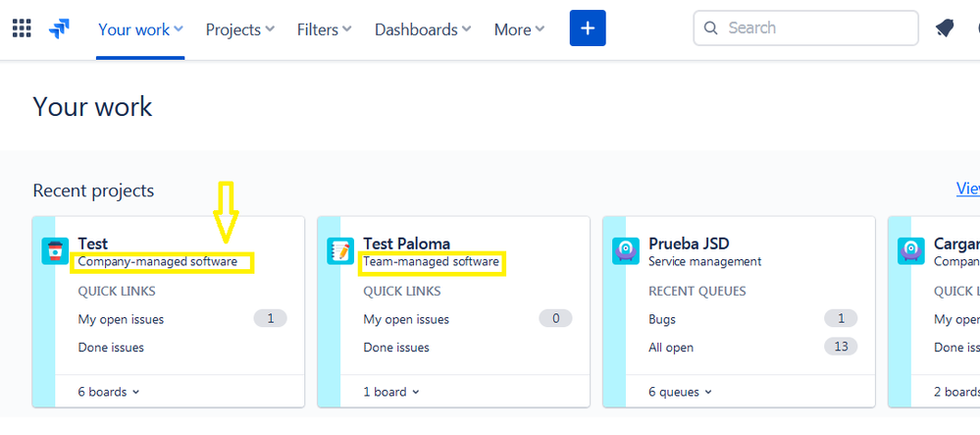This screenshot has height=435, width=980.
Task: Open the Projects dropdown menu
Action: point(240,29)
